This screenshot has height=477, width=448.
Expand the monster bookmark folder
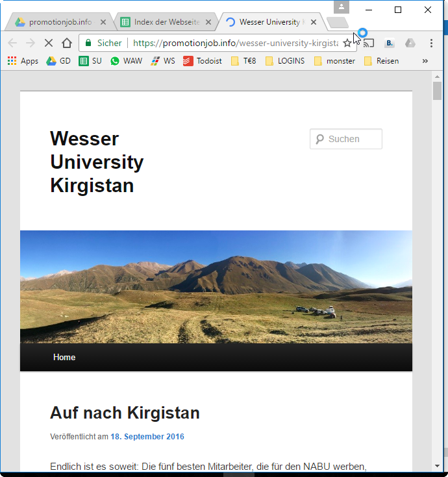point(334,61)
